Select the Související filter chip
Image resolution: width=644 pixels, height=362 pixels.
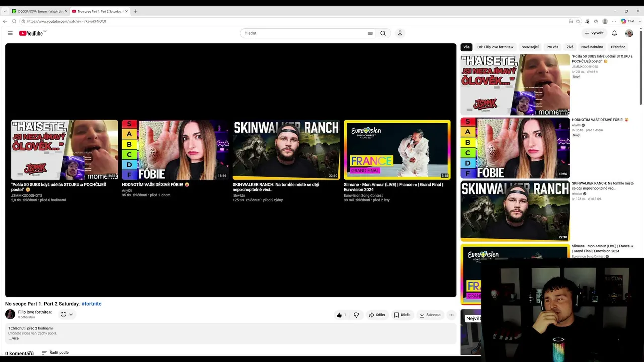[x=530, y=47]
